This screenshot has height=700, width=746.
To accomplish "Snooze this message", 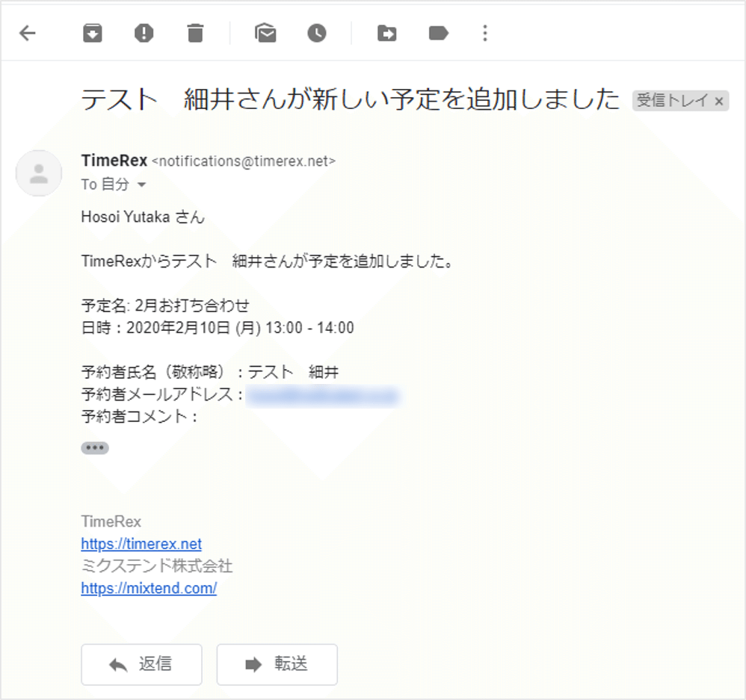I will point(316,33).
